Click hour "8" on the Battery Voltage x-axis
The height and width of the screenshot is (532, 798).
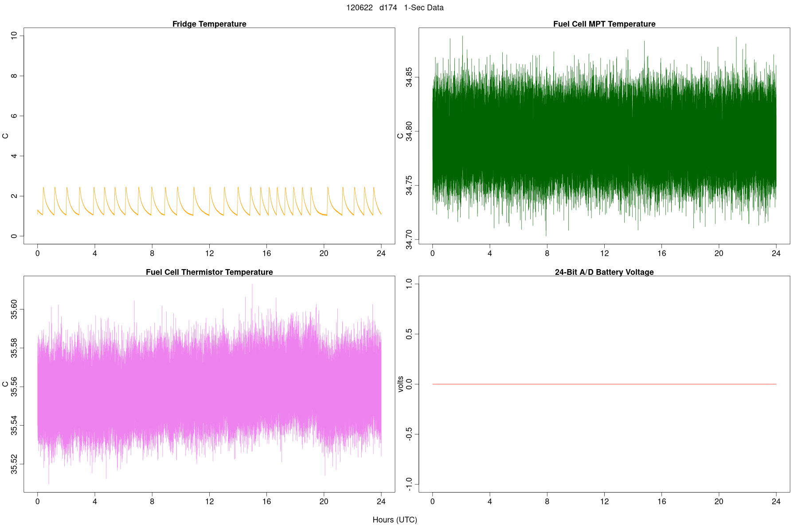point(547,501)
